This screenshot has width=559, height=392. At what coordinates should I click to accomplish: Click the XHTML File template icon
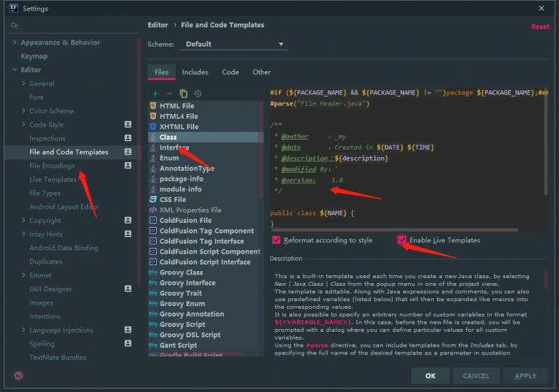coord(153,126)
